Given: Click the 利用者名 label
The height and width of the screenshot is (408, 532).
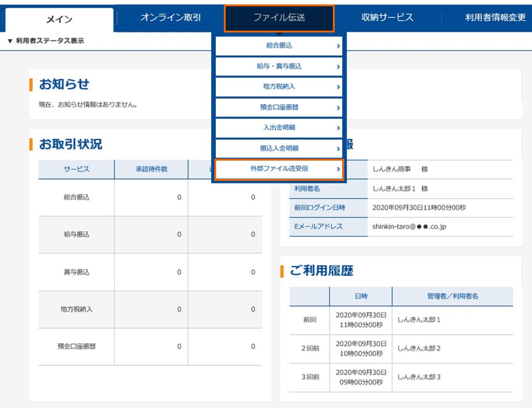Looking at the screenshot, I should (307, 189).
